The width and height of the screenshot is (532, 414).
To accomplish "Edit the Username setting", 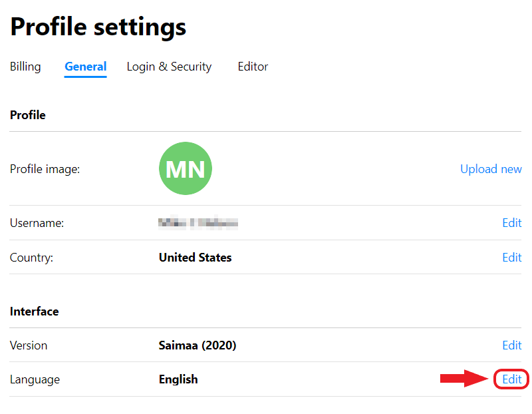I will [x=512, y=223].
